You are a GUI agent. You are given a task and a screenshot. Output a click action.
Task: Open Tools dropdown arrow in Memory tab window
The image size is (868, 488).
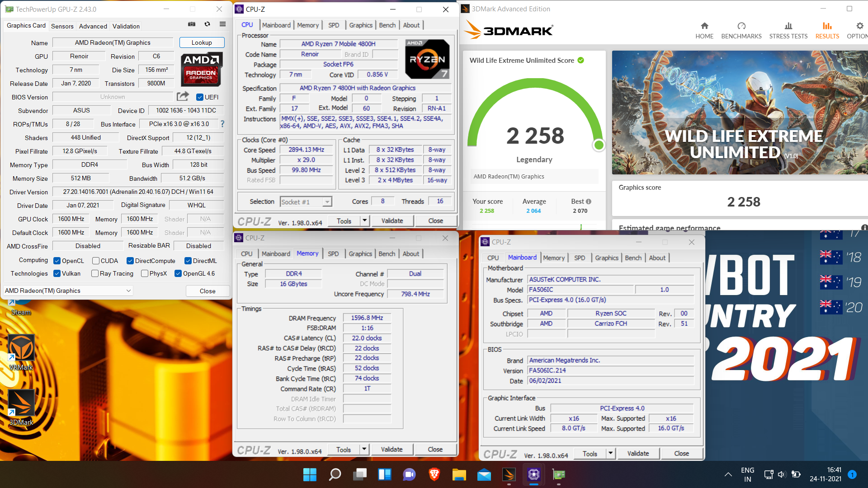tap(364, 449)
